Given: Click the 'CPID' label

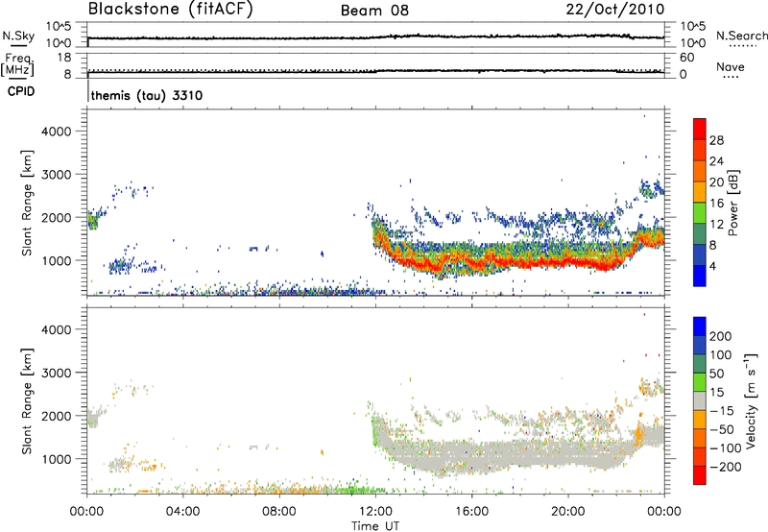Looking at the screenshot, I should tap(21, 91).
